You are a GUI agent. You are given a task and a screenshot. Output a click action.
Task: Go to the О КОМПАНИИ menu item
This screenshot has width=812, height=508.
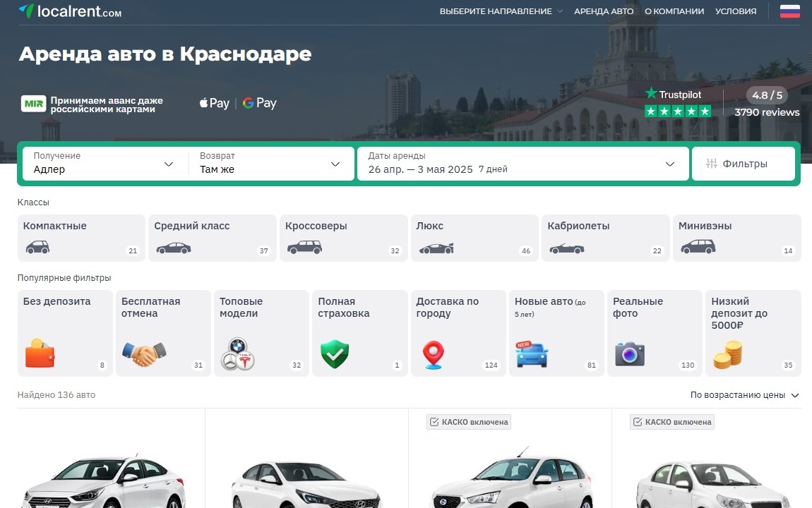[674, 11]
